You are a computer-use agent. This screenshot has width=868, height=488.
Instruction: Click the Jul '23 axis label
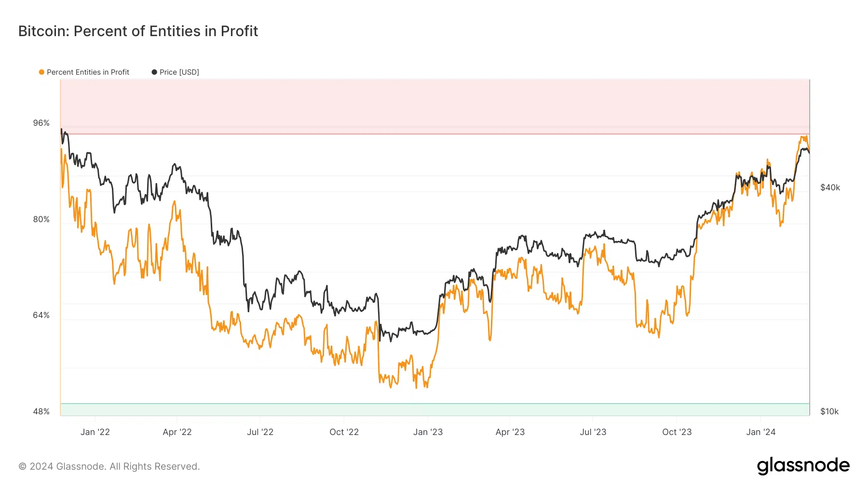coord(593,432)
